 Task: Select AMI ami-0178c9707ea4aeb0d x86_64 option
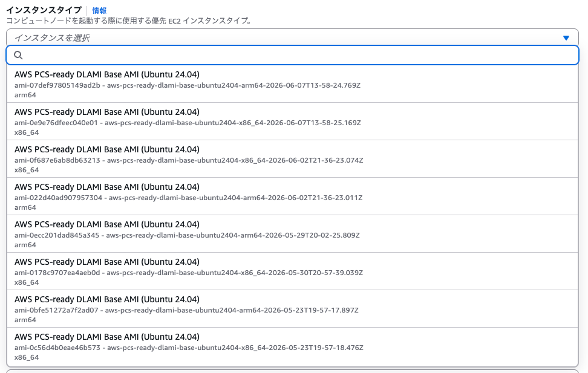click(293, 271)
